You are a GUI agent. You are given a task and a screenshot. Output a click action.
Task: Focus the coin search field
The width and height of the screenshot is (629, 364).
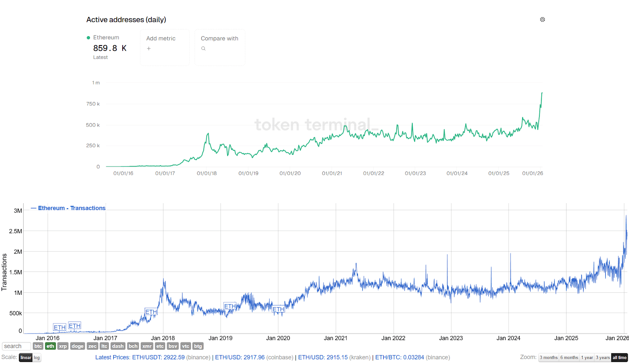tap(17, 346)
